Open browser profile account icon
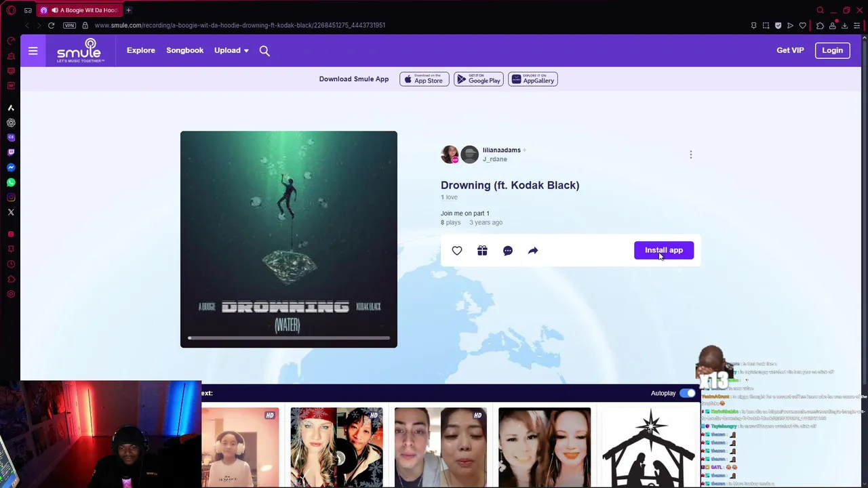The height and width of the screenshot is (488, 868). (832, 25)
